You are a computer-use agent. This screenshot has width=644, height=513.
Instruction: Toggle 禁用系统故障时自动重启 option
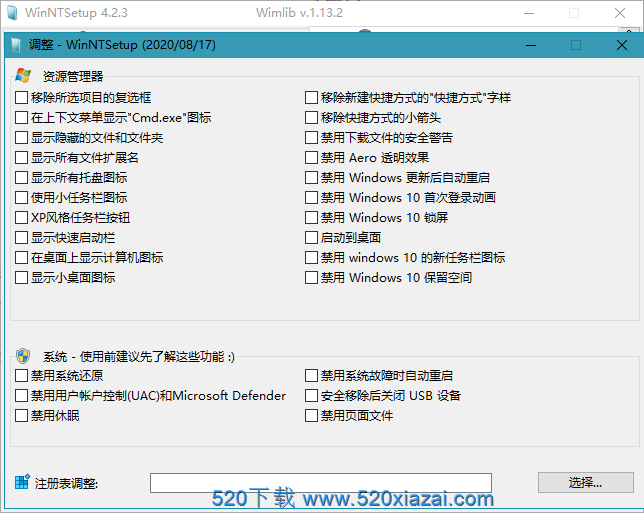pos(311,375)
